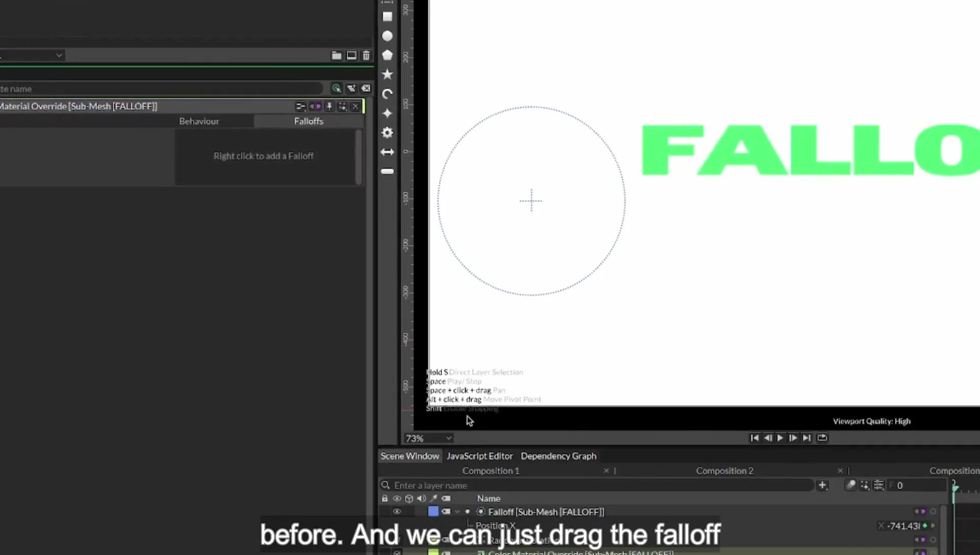Viewport: 980px width, 555px height.
Task: Select the Capsule shape tool
Action: (x=387, y=171)
